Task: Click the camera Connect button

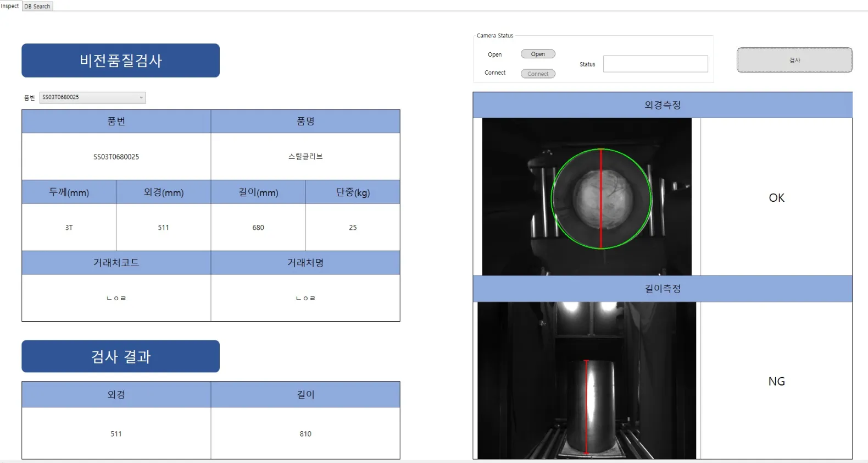Action: click(x=538, y=74)
